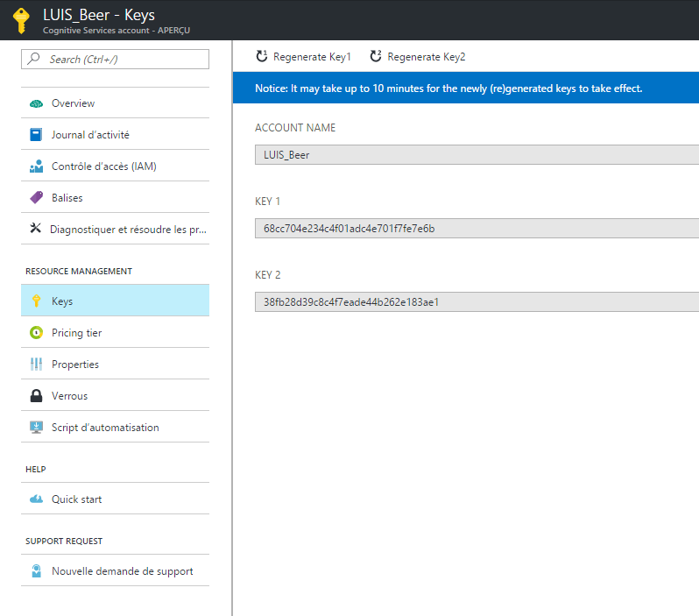The height and width of the screenshot is (616, 699).
Task: Click the Diagnostiquer wrench icon
Action: (36, 230)
